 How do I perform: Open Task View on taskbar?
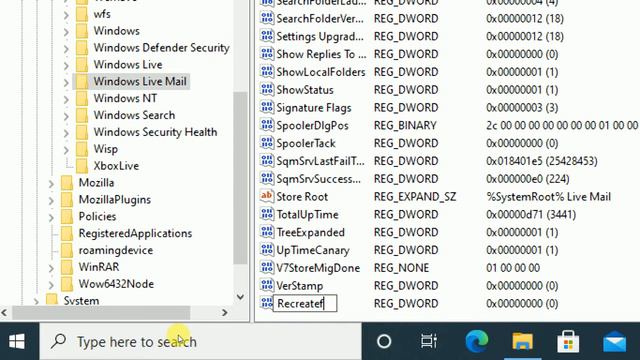point(429,342)
